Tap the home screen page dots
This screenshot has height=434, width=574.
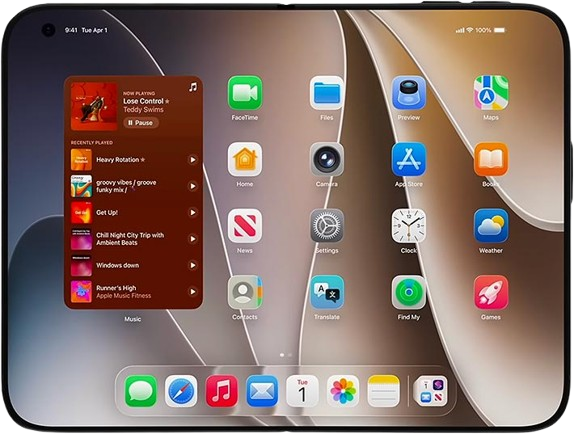[x=286, y=355]
